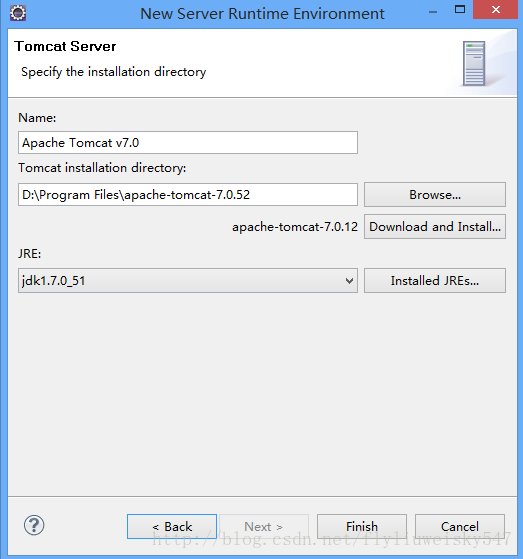Click the disabled Next button
523x559 pixels.
[x=264, y=527]
